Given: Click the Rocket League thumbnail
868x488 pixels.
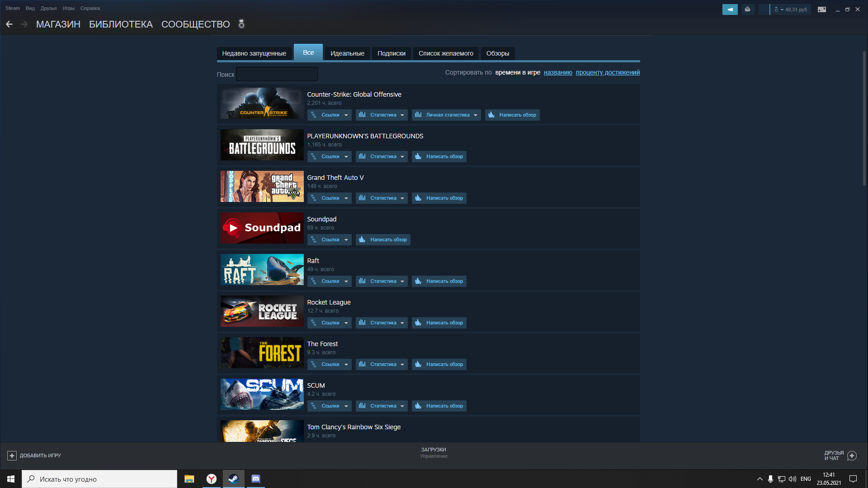Looking at the screenshot, I should click(x=262, y=311).
